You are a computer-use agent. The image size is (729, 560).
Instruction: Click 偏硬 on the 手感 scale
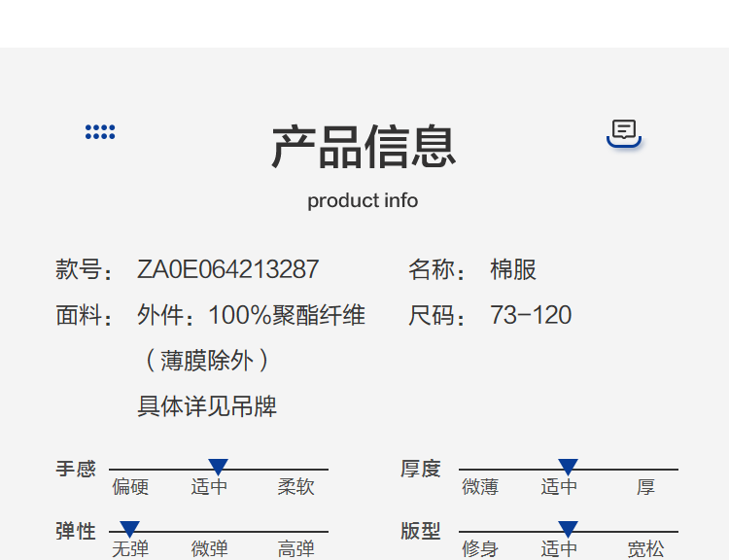click(x=130, y=487)
